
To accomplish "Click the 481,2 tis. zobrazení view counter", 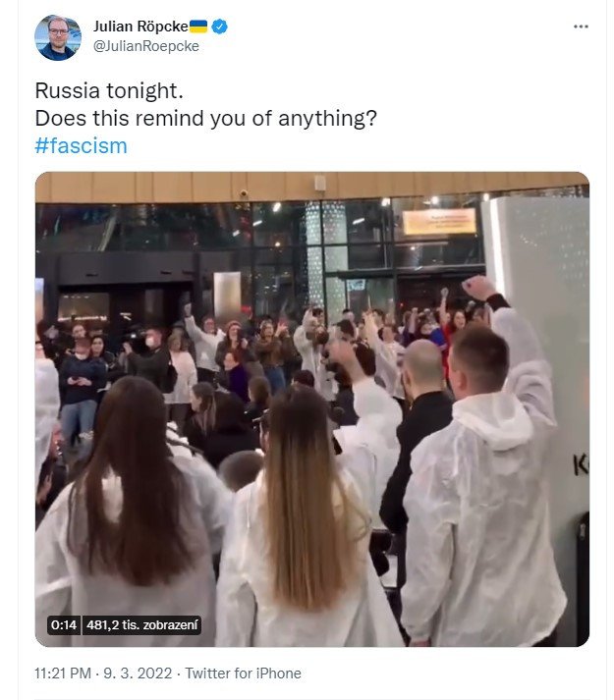I will pos(141,625).
